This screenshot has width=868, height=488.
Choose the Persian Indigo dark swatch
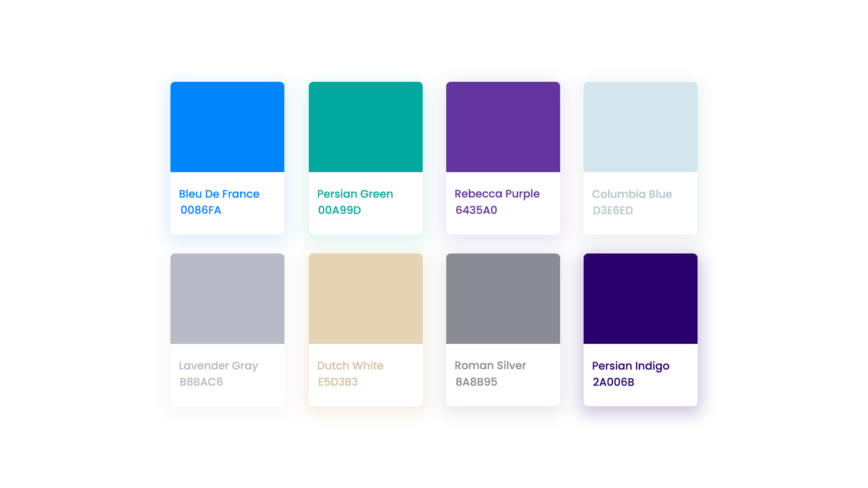point(641,299)
